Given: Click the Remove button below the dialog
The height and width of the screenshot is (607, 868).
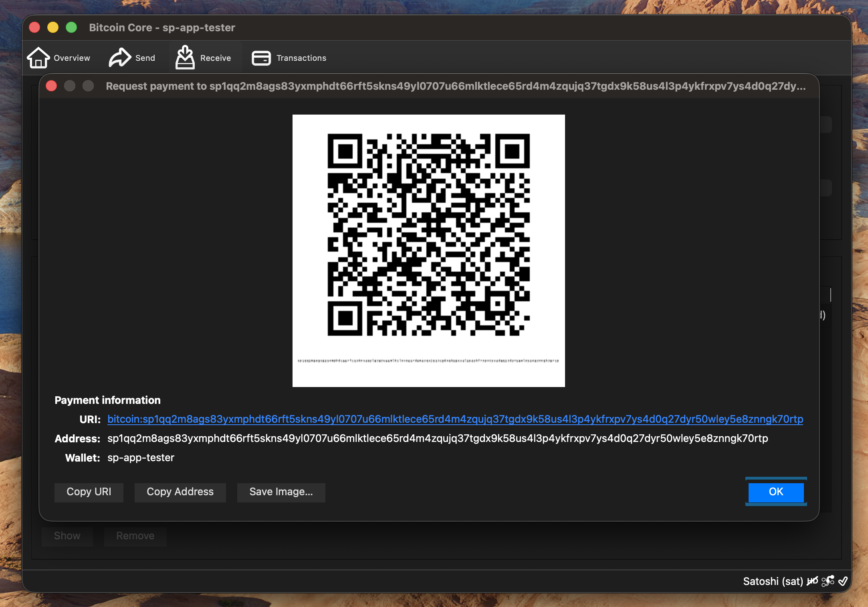Looking at the screenshot, I should click(135, 536).
